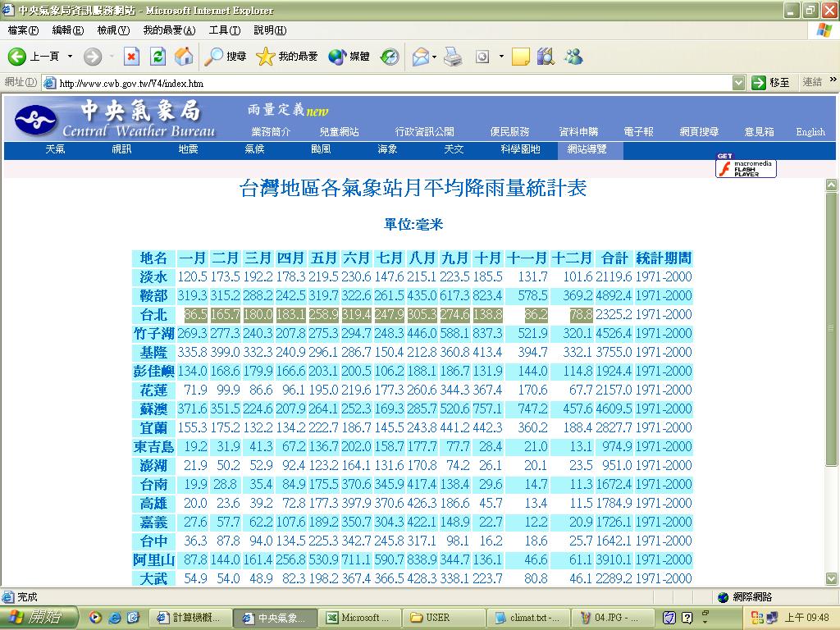This screenshot has height=630, width=840.
Task: Refresh the page with the Refresh icon
Action: (158, 57)
